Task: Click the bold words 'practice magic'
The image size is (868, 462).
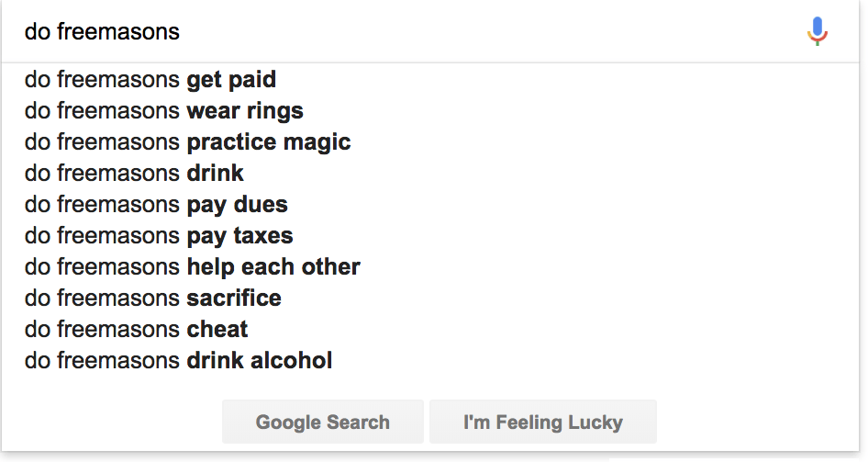Action: pos(269,143)
